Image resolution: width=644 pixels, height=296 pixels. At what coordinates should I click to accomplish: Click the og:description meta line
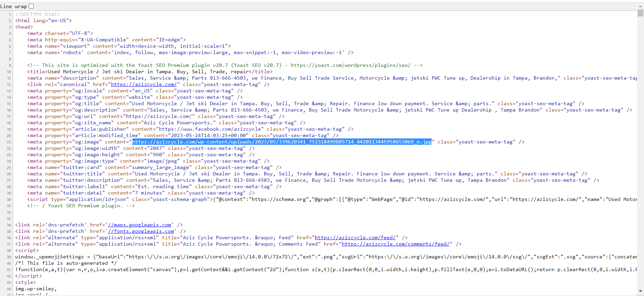pos(330,110)
